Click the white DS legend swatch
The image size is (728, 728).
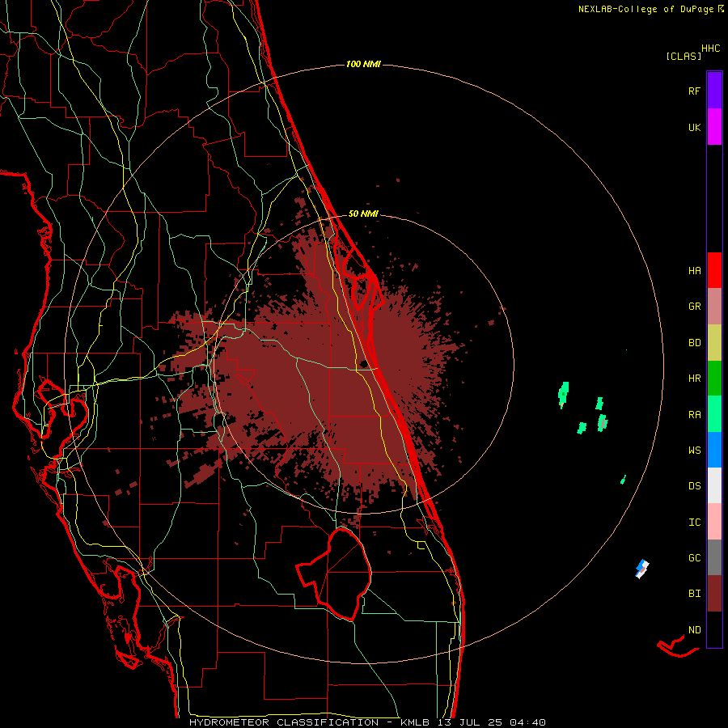714,485
